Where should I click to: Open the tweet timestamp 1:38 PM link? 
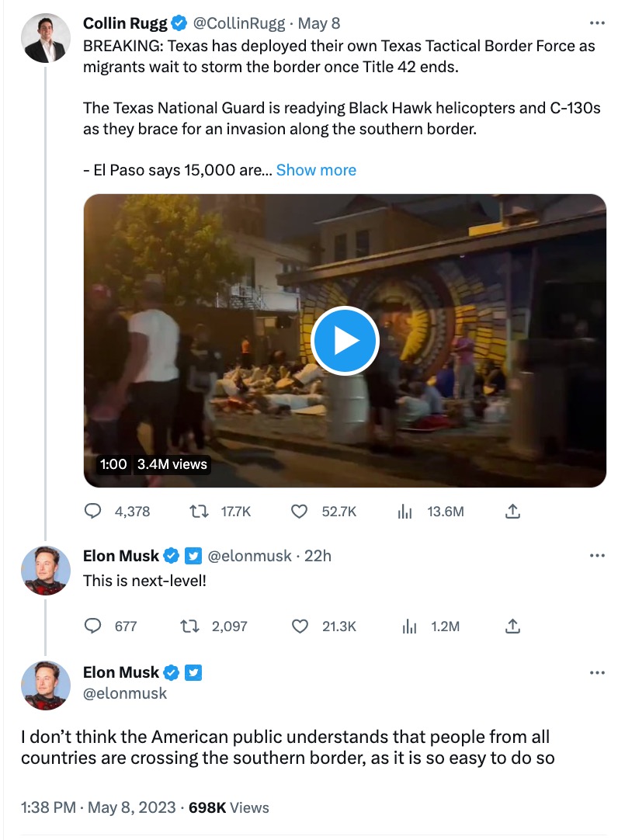[x=50, y=807]
